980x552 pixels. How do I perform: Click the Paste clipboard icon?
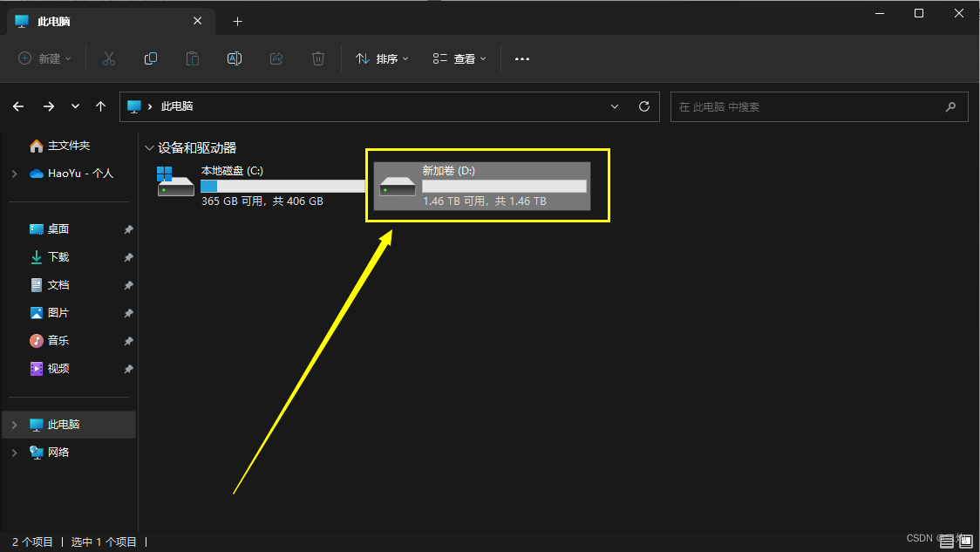[193, 58]
